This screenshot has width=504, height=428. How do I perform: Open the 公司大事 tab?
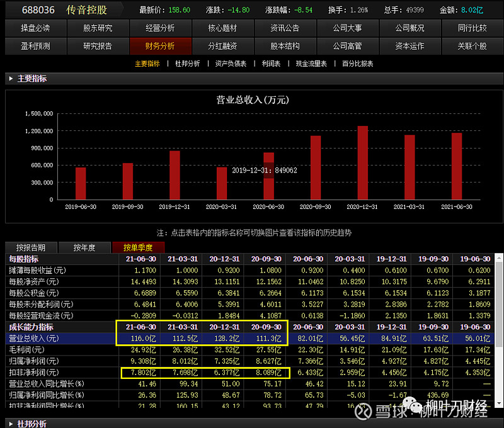(348, 28)
